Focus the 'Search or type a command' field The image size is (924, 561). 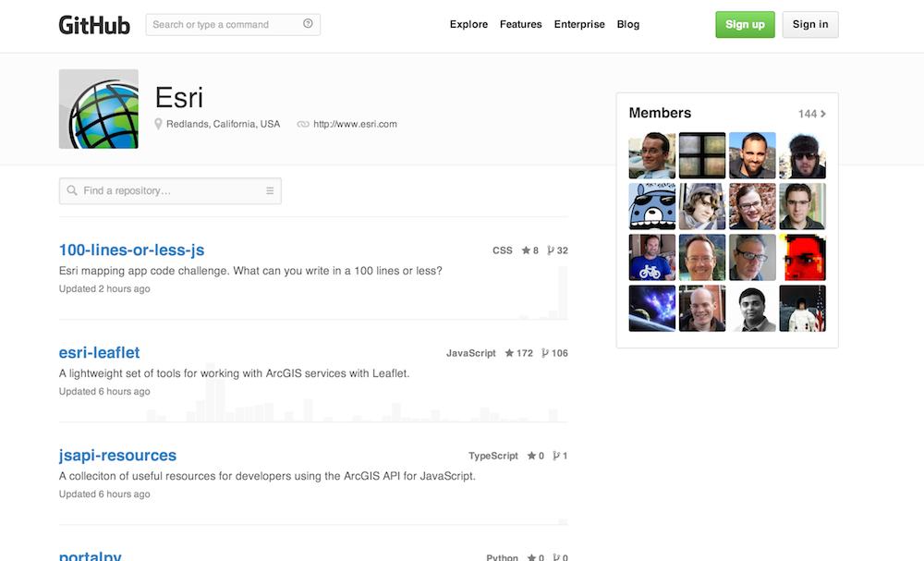[233, 25]
